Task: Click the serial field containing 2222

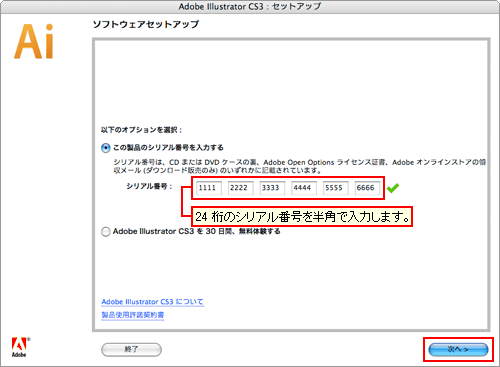Action: [x=240, y=188]
